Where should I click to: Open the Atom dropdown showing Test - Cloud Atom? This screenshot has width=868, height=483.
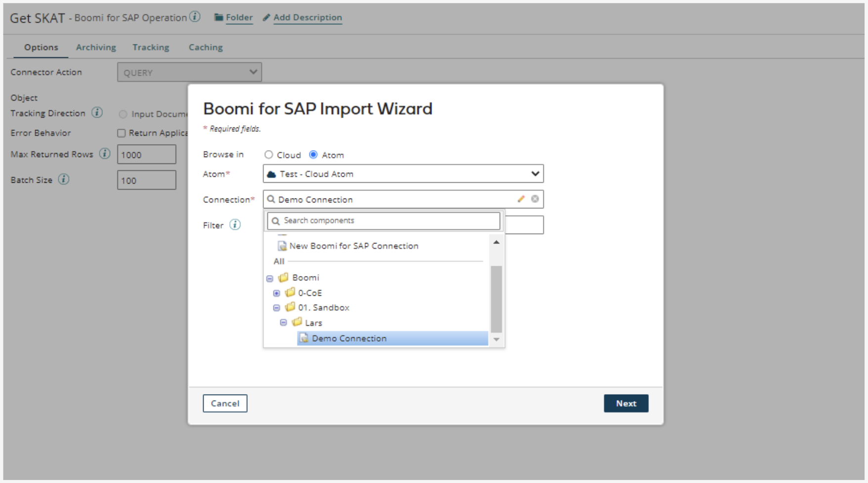pos(403,174)
